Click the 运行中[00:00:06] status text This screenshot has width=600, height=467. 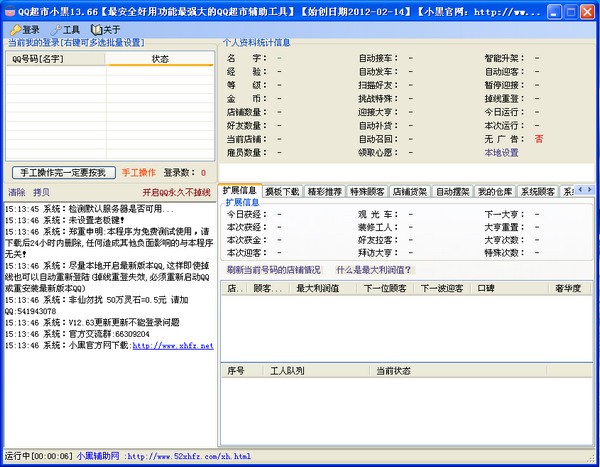[38, 456]
